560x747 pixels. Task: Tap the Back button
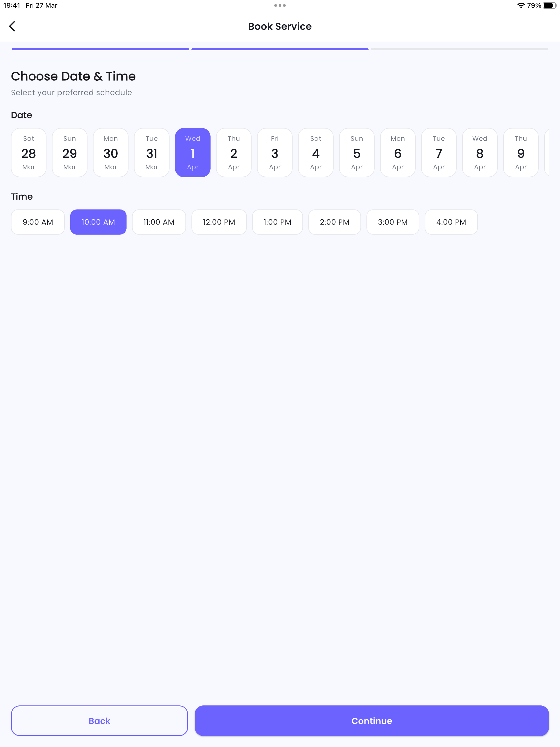99,721
